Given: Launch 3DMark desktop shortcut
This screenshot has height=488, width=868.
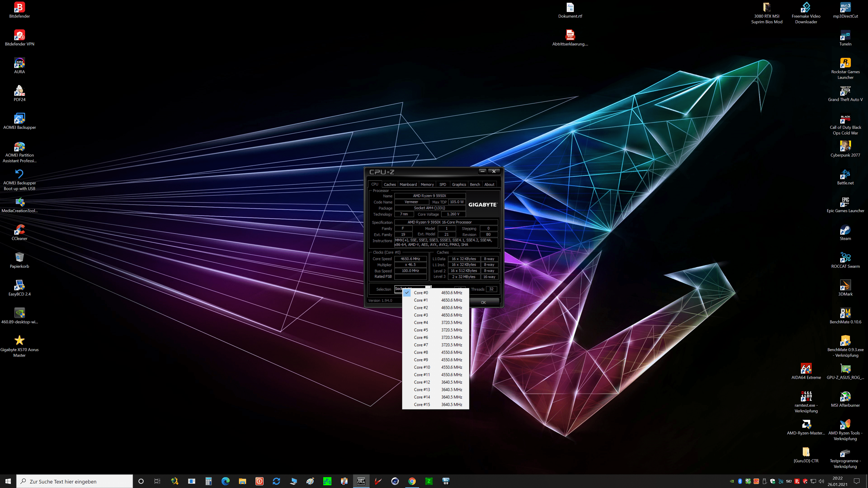Looking at the screenshot, I should [845, 288].
